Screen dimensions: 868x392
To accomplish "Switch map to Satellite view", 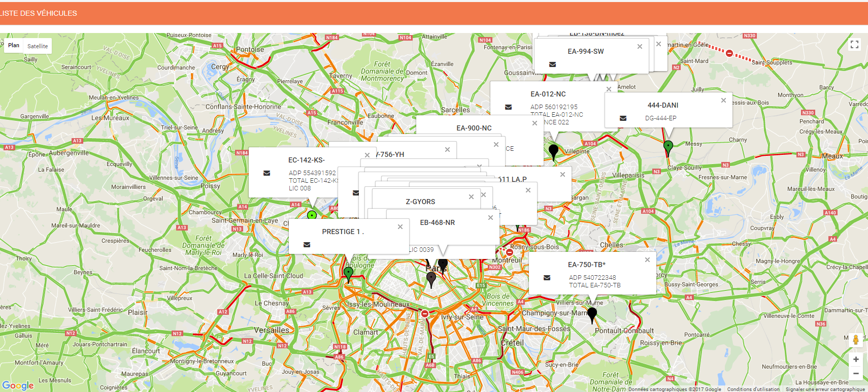I will tap(38, 46).
